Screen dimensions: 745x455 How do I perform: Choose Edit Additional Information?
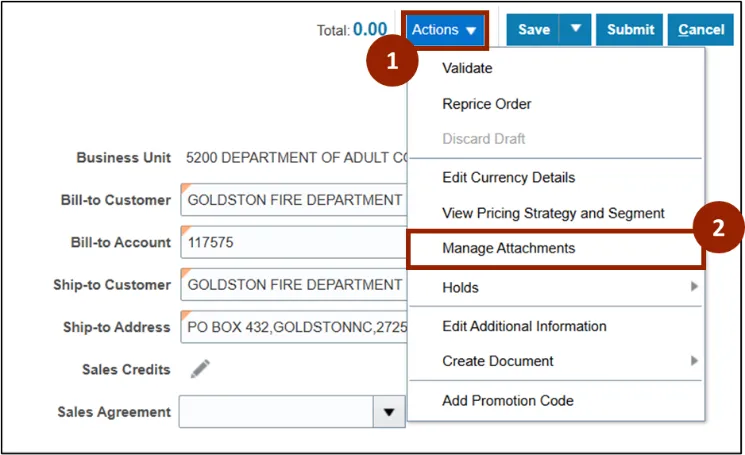click(524, 326)
